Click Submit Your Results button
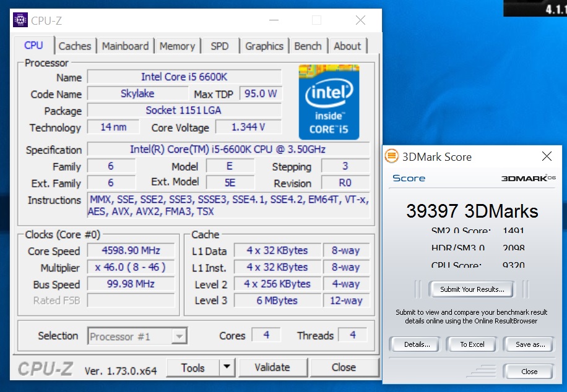Viewport: 567px width, 392px height. [472, 289]
